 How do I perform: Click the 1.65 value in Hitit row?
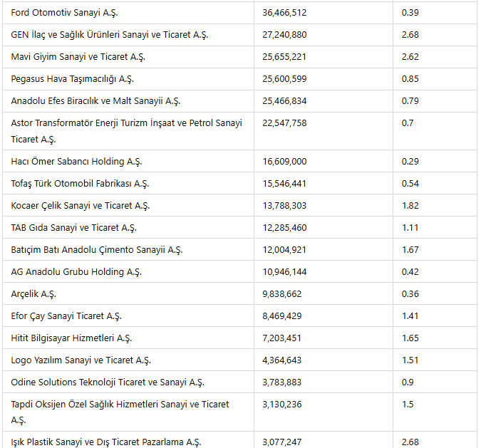[410, 338]
